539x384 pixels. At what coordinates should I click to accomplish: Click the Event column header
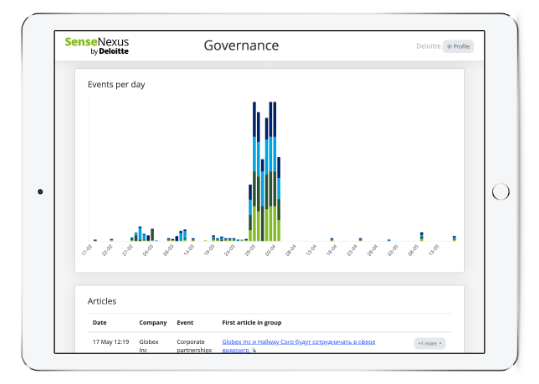tap(185, 322)
